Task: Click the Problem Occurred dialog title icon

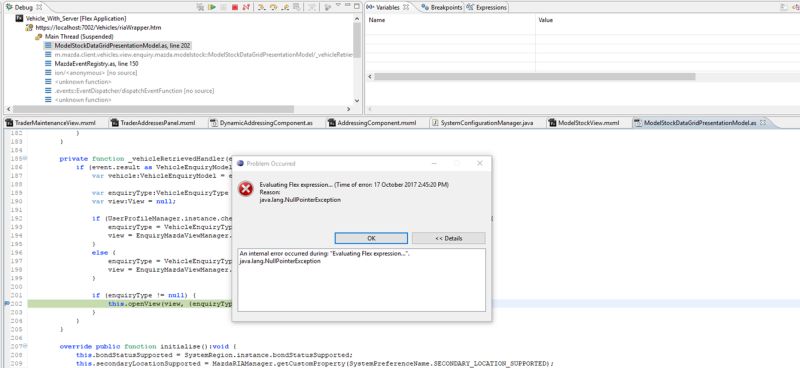Action: [x=240, y=163]
